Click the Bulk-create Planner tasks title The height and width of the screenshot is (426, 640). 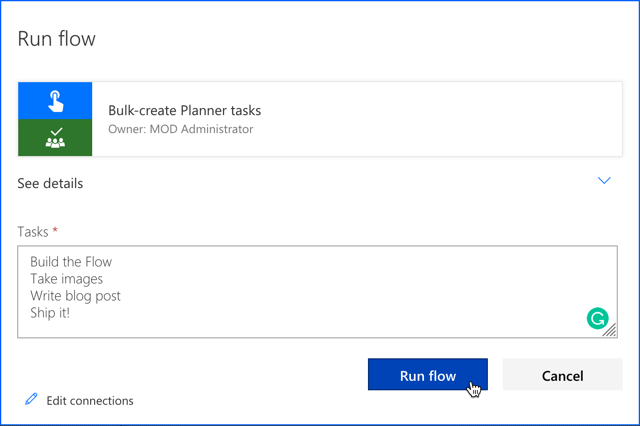point(184,110)
